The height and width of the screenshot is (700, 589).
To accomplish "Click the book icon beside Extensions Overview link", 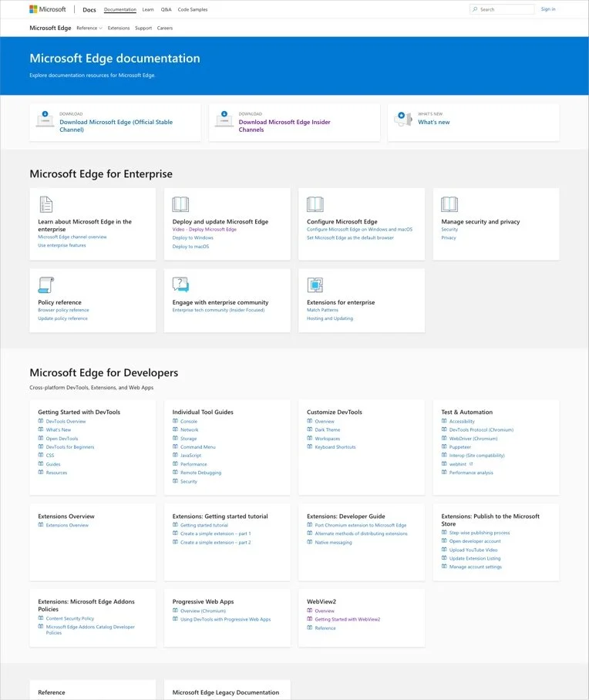I will [x=41, y=525].
